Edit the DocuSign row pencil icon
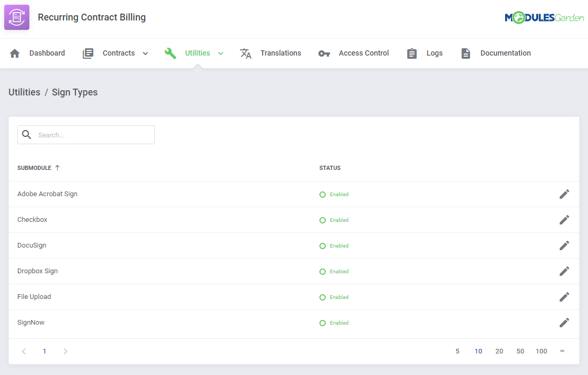The height and width of the screenshot is (375, 588). pyautogui.click(x=564, y=245)
